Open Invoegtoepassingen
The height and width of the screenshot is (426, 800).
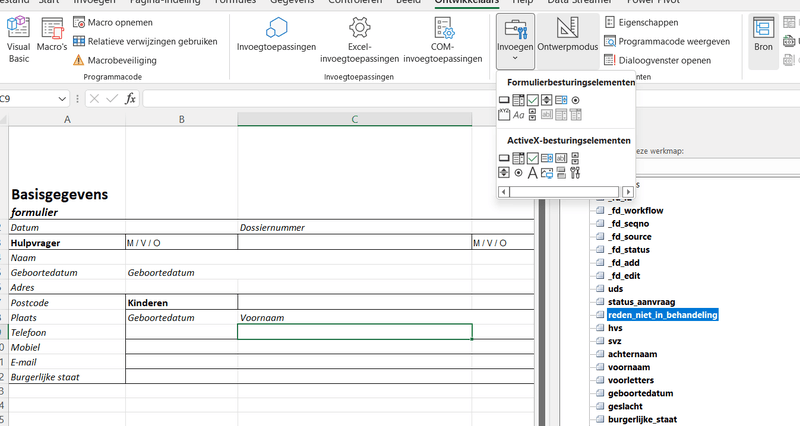pyautogui.click(x=277, y=35)
